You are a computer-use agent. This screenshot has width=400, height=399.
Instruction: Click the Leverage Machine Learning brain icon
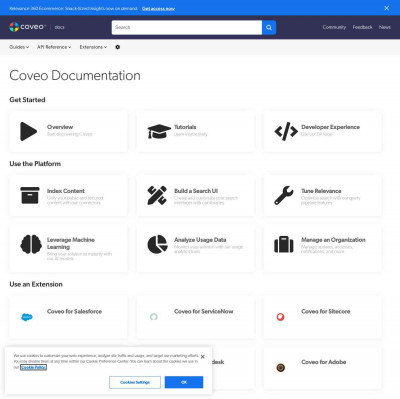[x=31, y=244]
